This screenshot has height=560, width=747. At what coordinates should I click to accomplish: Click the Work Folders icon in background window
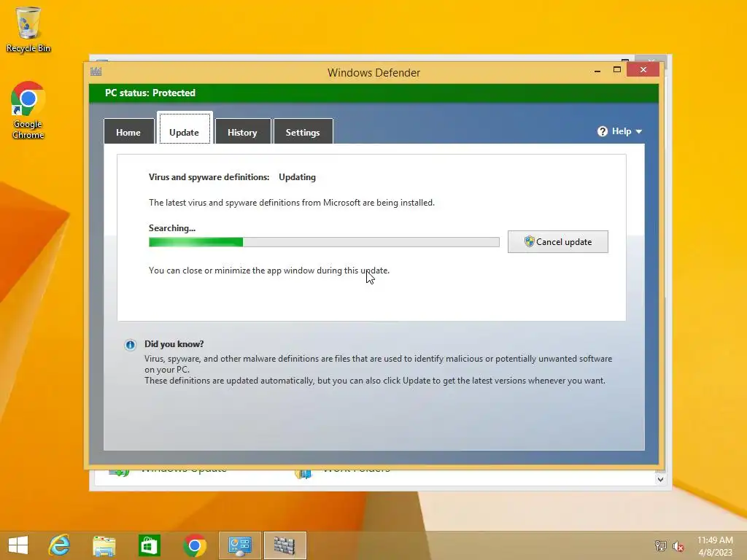tap(303, 473)
